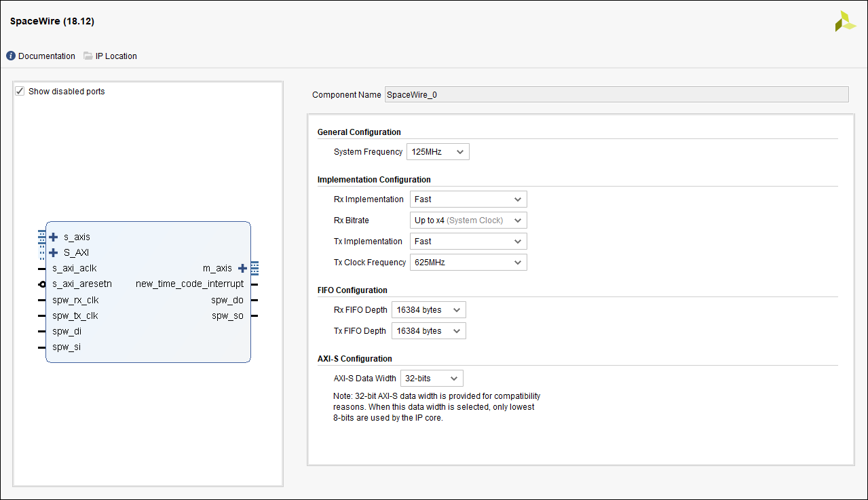Open the Rx Bitrate dropdown
The width and height of the screenshot is (868, 500).
click(468, 220)
